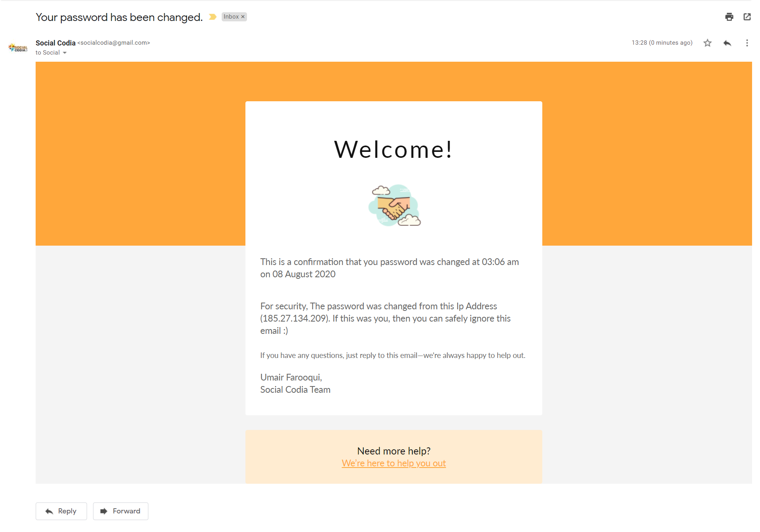The image size is (760, 532).
Task: Click the sender name Social Codia
Action: [55, 43]
